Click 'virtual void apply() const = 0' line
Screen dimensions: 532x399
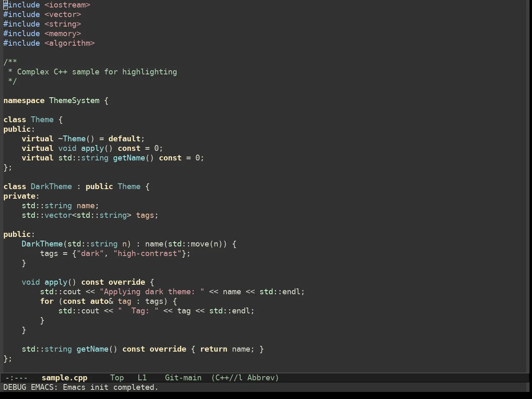pyautogui.click(x=92, y=148)
